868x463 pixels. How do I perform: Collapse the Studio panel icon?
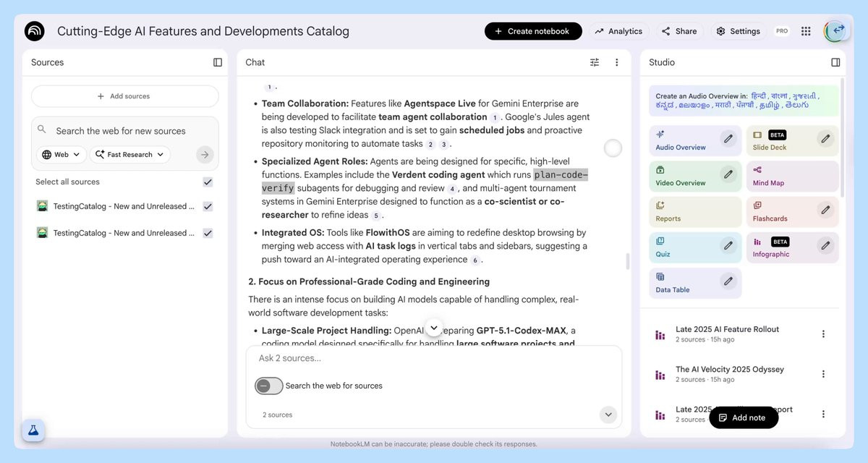[835, 62]
